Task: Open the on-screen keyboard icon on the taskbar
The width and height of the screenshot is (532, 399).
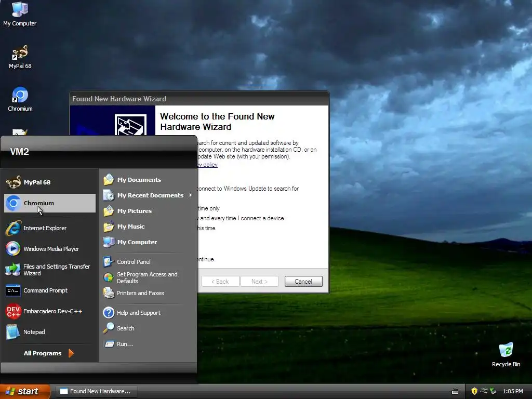Action: (455, 392)
